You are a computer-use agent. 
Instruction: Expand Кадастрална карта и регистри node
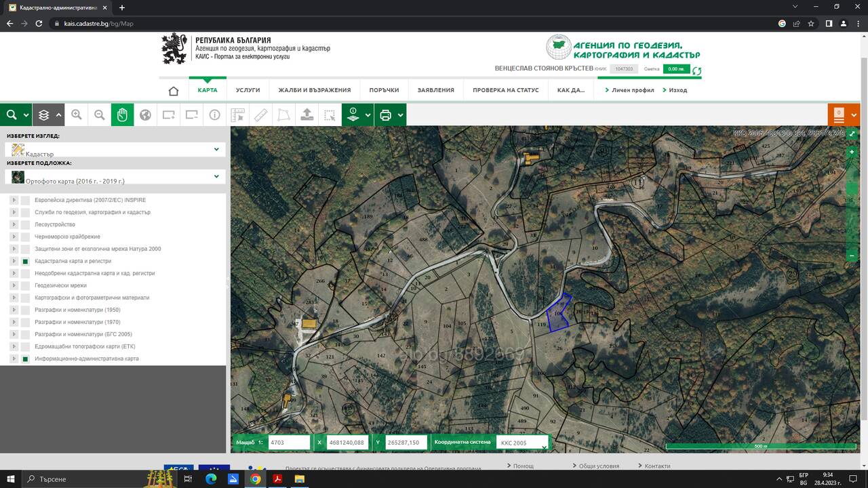point(14,262)
